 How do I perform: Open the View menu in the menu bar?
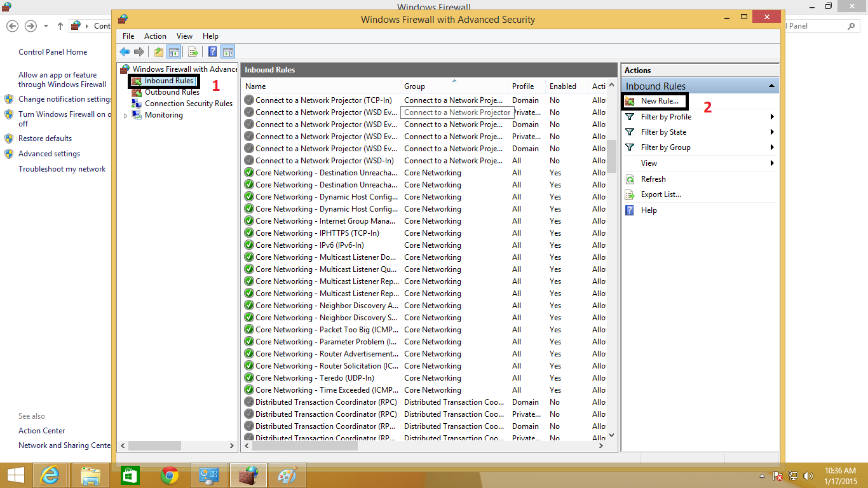click(x=184, y=36)
